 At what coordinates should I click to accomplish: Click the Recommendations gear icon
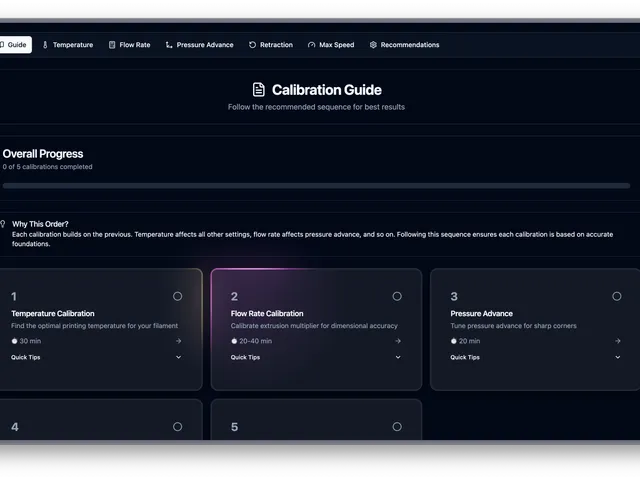coord(373,45)
